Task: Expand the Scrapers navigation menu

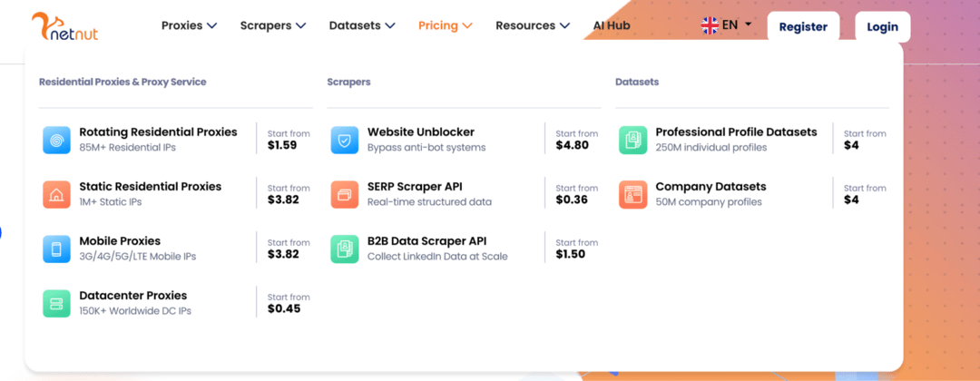Action: click(x=273, y=25)
